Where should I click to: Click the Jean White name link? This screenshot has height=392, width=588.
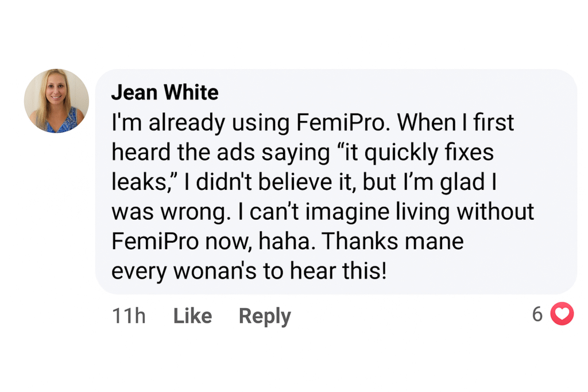(165, 92)
